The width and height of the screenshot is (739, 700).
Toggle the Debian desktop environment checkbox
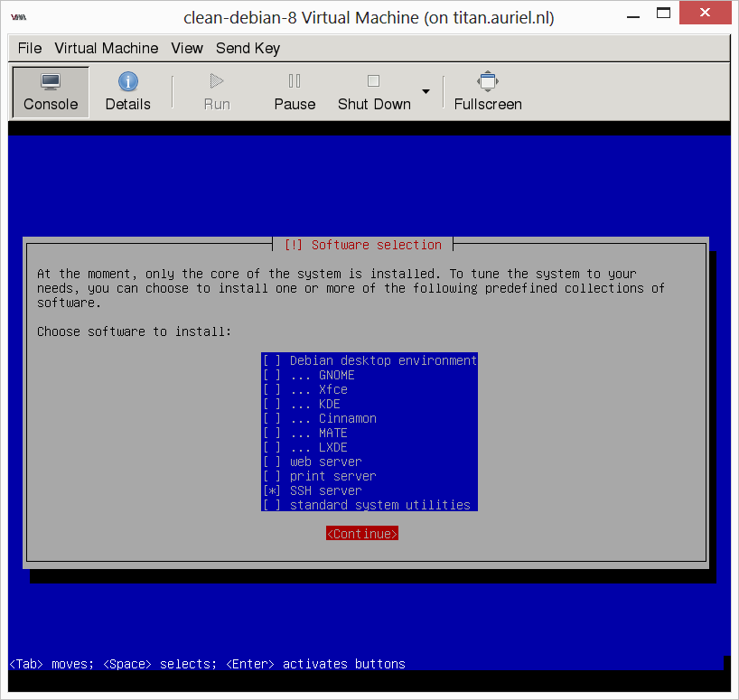tap(272, 360)
